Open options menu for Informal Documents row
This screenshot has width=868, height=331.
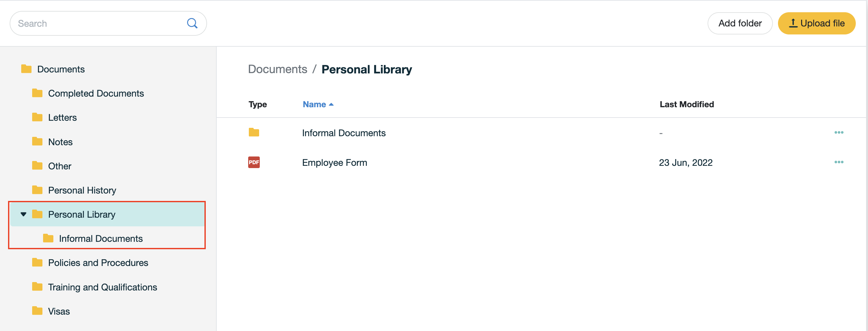839,132
